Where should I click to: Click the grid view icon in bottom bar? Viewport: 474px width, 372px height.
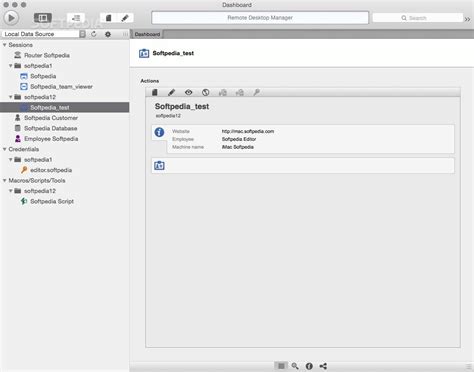[281, 366]
